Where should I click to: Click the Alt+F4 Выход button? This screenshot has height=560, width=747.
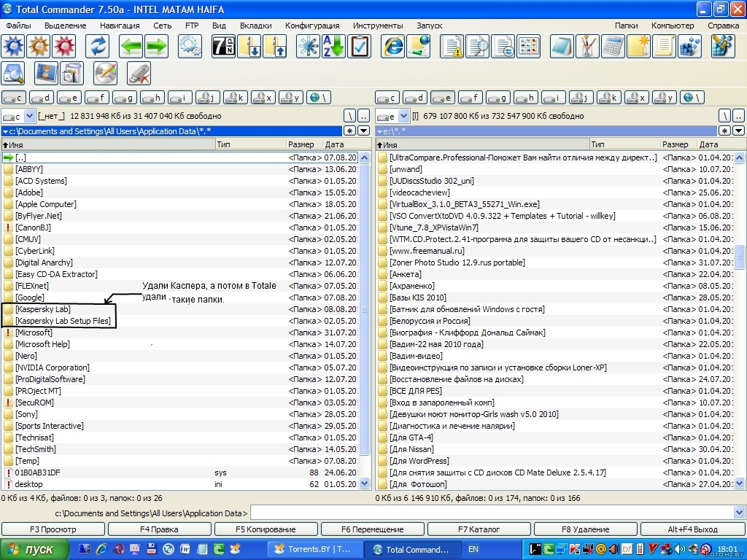click(x=693, y=529)
